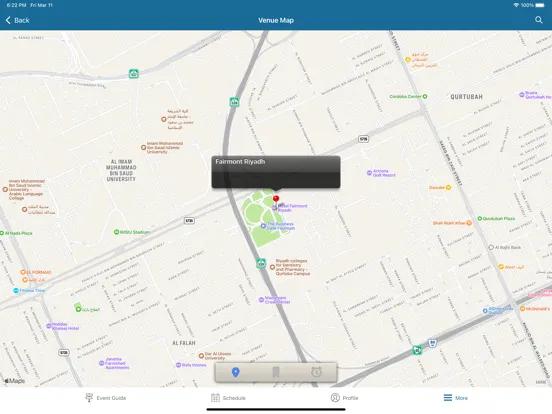Open search with the magnifying glass icon
This screenshot has height=414, width=552.
pyautogui.click(x=539, y=20)
